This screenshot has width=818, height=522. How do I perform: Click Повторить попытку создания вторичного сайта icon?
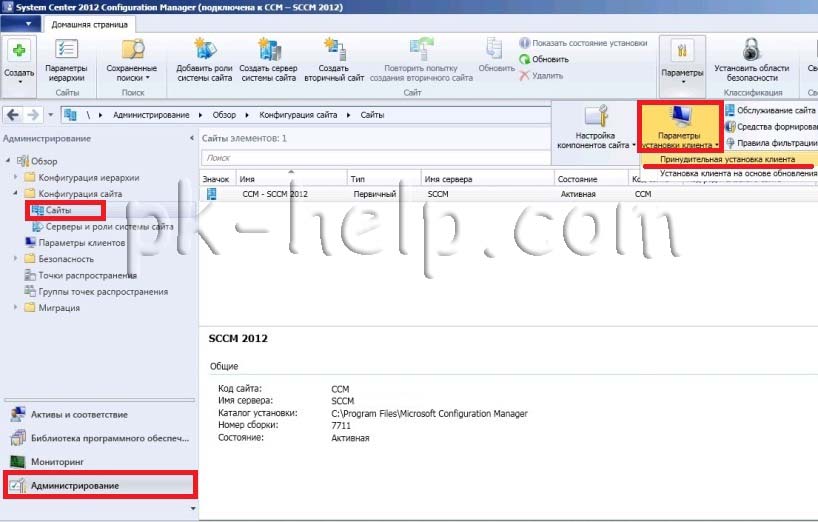[x=421, y=49]
